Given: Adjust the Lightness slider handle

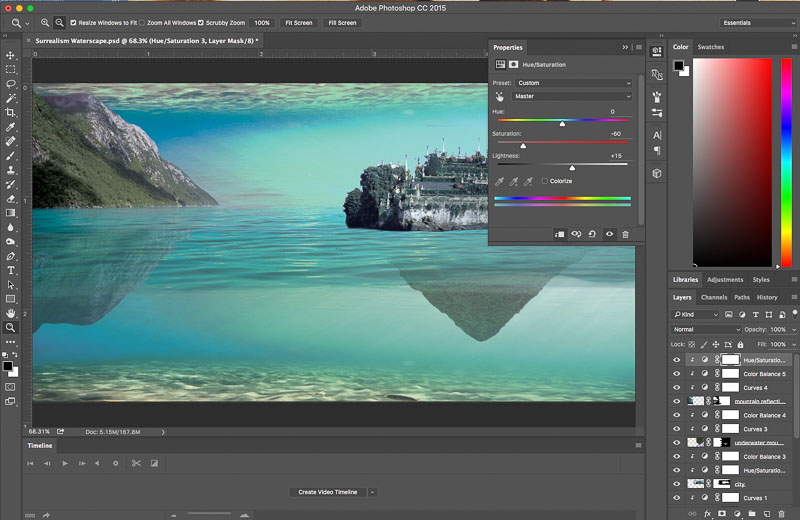Looking at the screenshot, I should (x=572, y=168).
